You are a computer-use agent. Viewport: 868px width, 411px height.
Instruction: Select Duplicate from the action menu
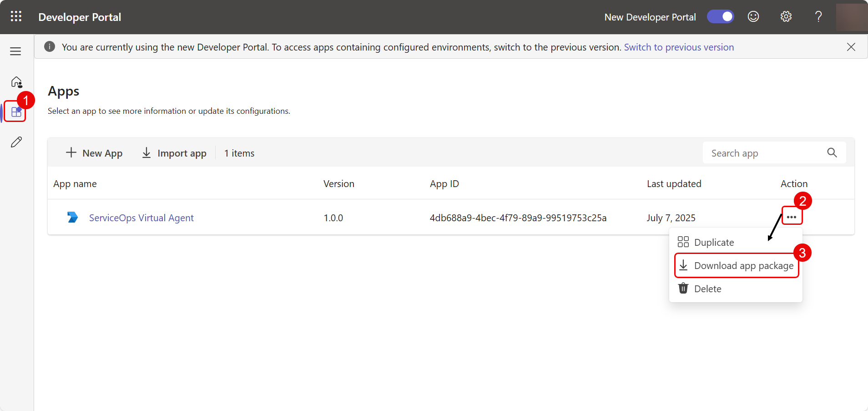coord(713,243)
